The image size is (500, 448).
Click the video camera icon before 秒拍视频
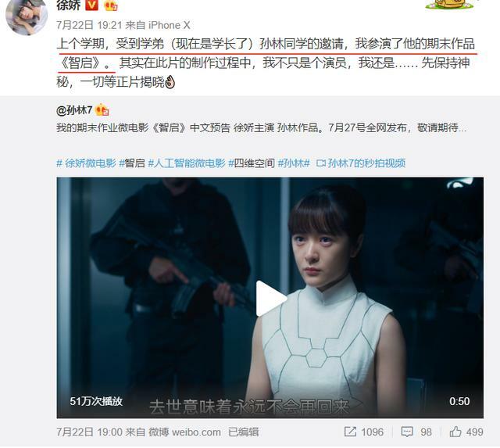(321, 163)
